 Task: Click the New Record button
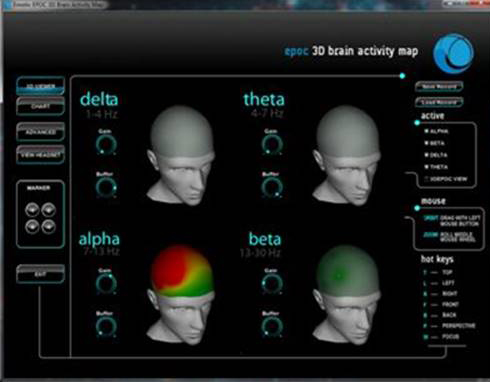tap(439, 87)
